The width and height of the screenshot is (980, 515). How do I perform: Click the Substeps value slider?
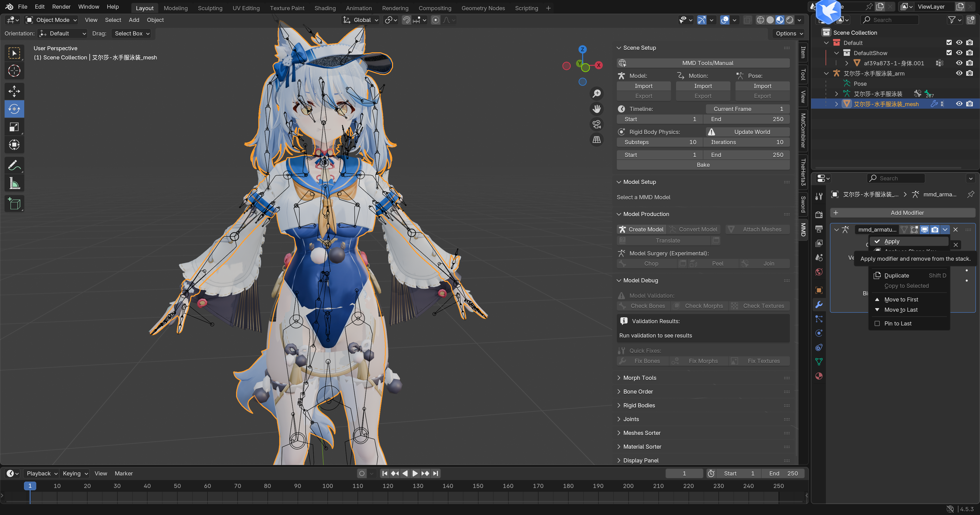659,142
